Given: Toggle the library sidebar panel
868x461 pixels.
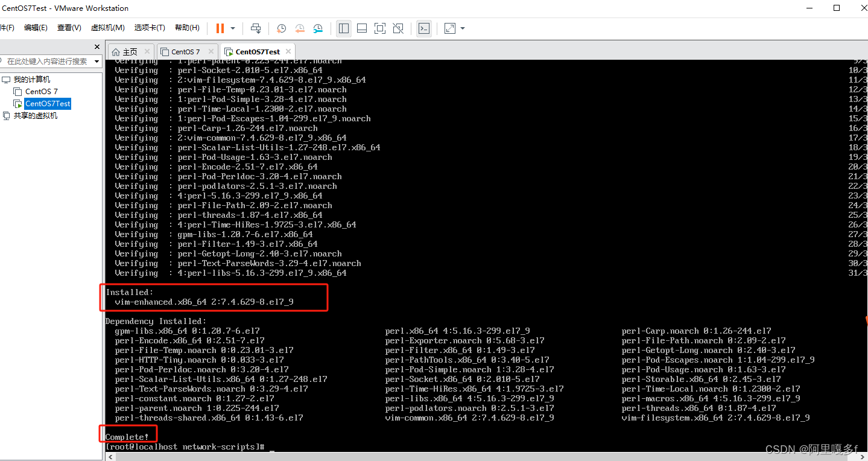Looking at the screenshot, I should [x=343, y=28].
